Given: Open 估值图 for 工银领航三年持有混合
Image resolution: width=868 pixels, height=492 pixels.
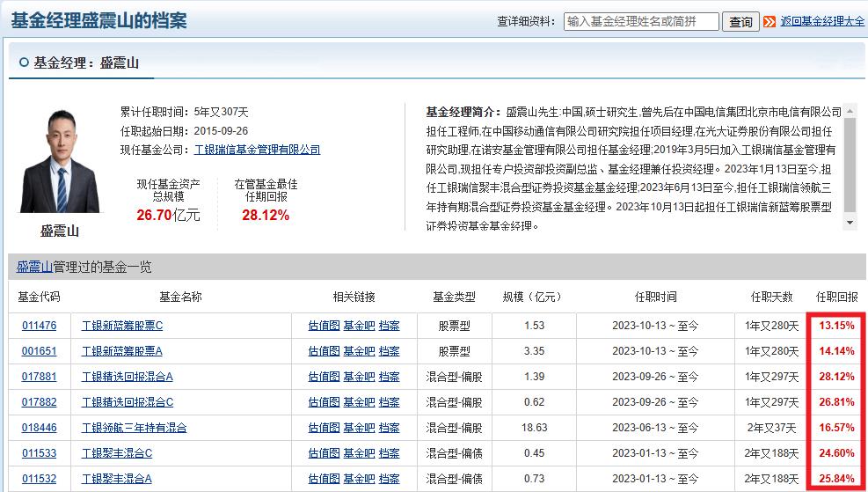Looking at the screenshot, I should point(324,428).
